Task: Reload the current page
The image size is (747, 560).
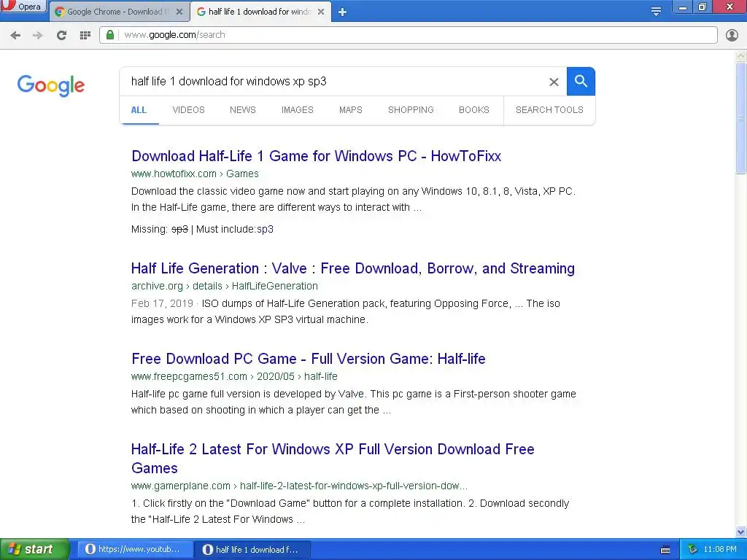Action: (x=61, y=35)
